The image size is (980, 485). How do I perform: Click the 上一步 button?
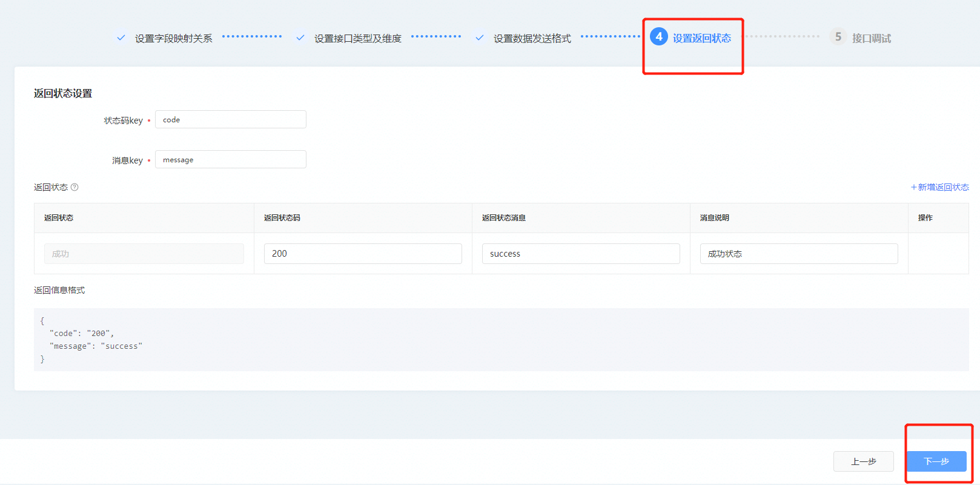864,461
